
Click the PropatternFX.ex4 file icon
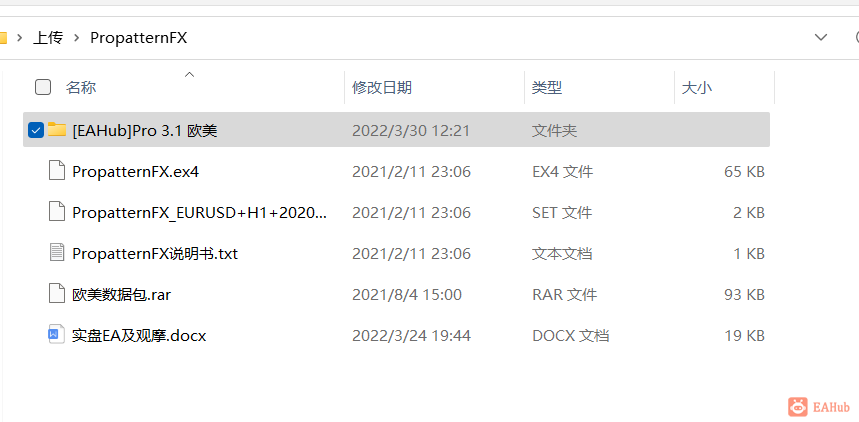click(57, 172)
